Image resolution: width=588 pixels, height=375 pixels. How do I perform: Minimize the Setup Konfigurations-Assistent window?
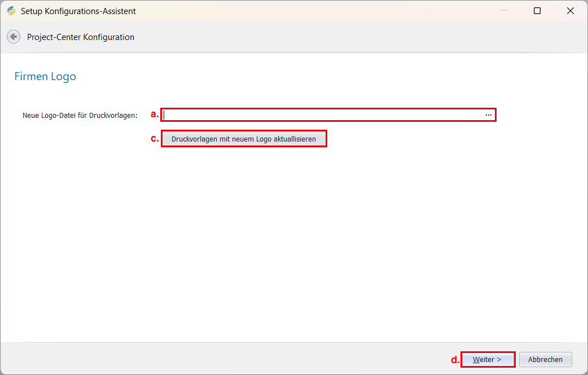[x=504, y=11]
